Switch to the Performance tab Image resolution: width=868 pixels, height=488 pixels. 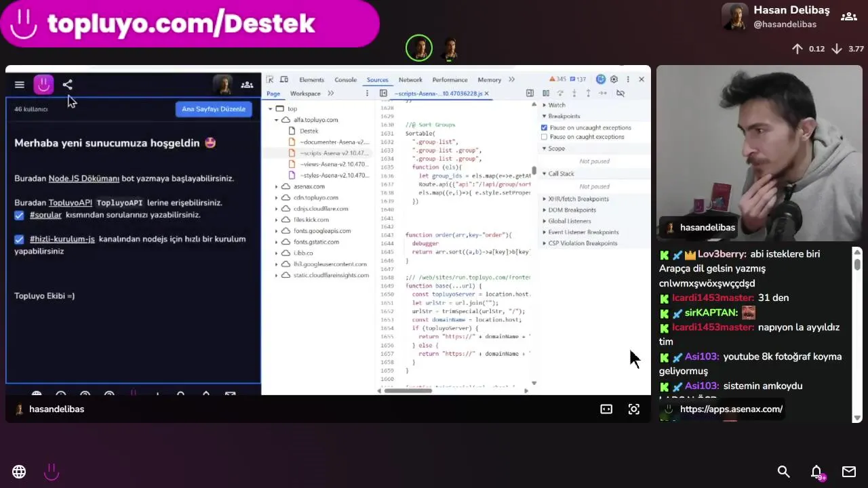[x=450, y=79]
